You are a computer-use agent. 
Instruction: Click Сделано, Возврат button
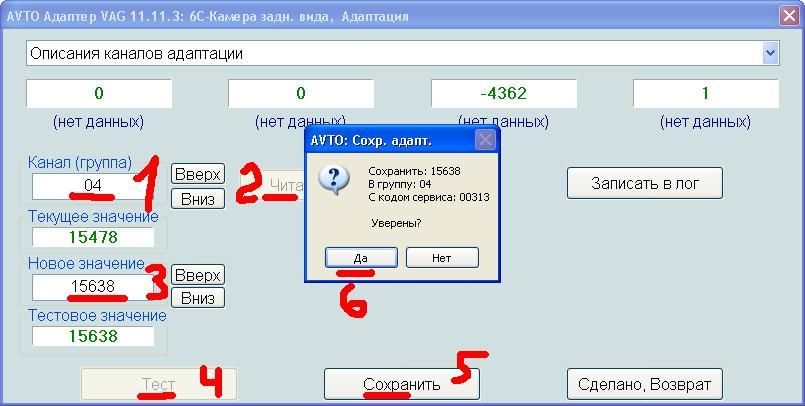click(x=644, y=384)
